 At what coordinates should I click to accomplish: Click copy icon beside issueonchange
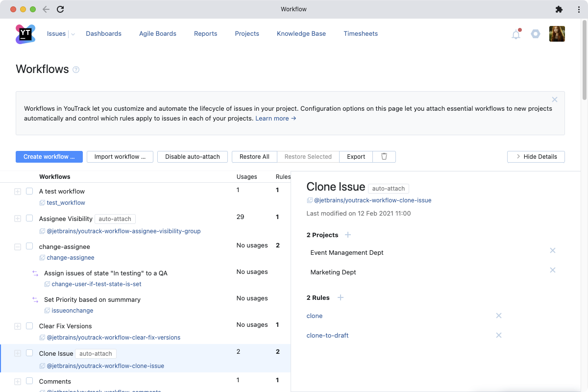(47, 311)
